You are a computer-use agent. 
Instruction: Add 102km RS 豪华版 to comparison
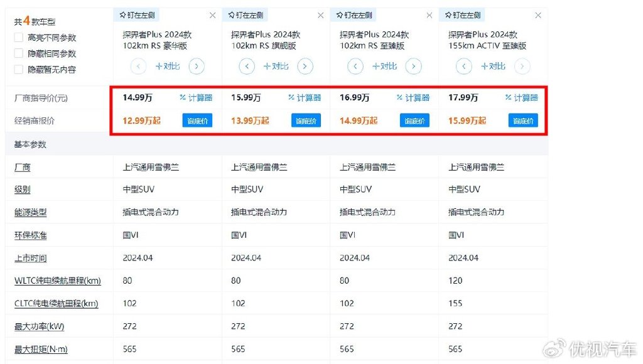click(167, 66)
